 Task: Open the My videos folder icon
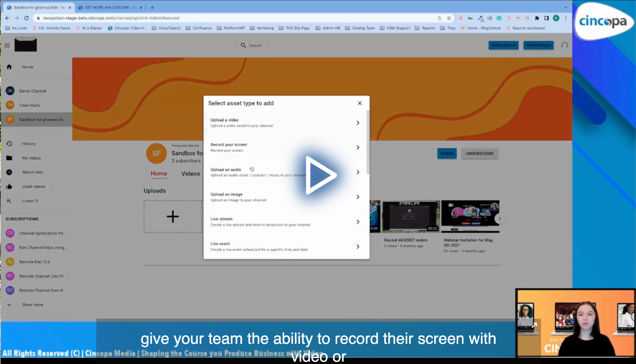[x=9, y=158]
